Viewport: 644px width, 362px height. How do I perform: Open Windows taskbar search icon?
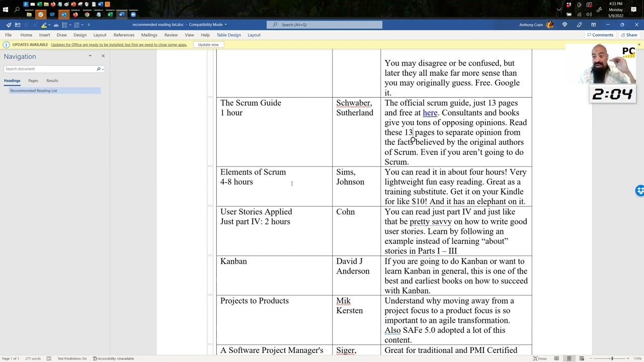coord(17,10)
